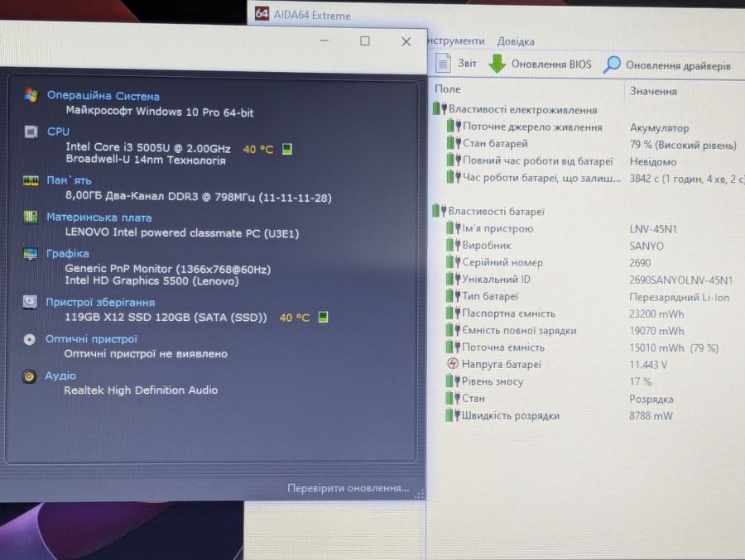
Task: Click the green CPU temperature indicator icon
Action: pyautogui.click(x=287, y=149)
